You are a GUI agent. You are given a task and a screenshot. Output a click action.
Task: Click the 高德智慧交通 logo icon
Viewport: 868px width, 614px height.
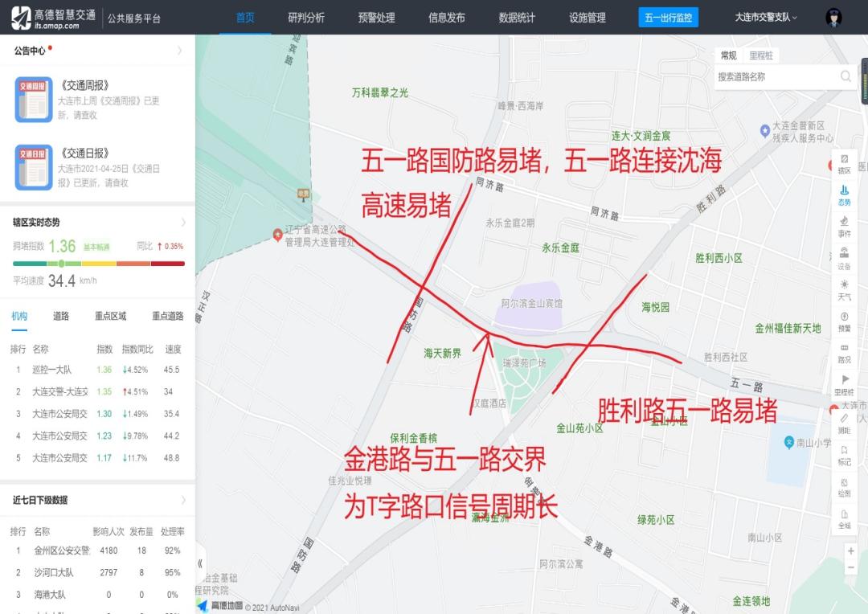pyautogui.click(x=21, y=18)
